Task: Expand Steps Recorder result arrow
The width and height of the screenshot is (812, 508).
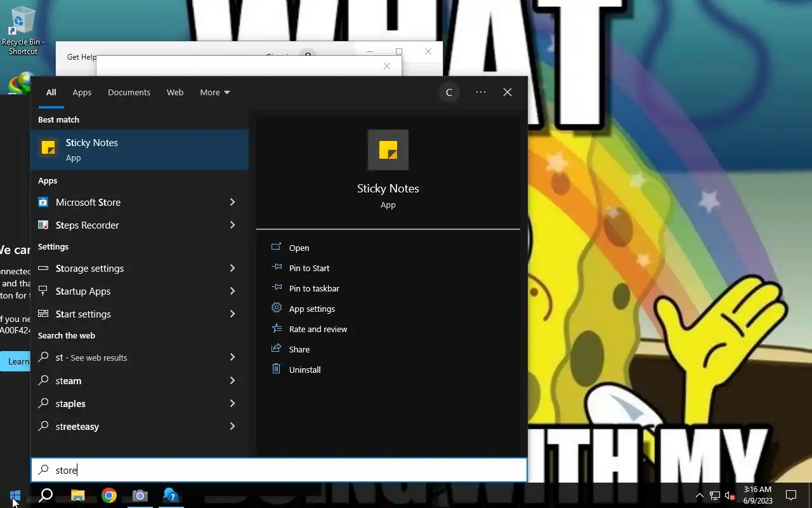Action: [x=232, y=225]
